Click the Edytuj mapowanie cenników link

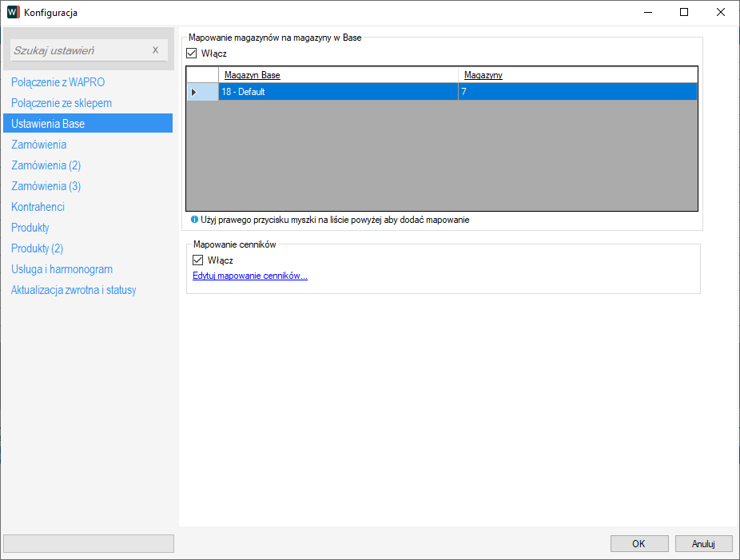click(x=250, y=276)
